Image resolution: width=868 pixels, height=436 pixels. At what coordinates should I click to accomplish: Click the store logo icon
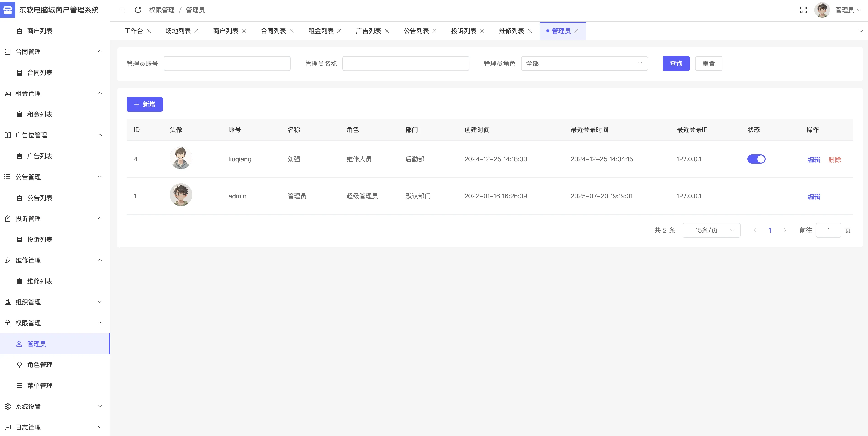pos(7,10)
